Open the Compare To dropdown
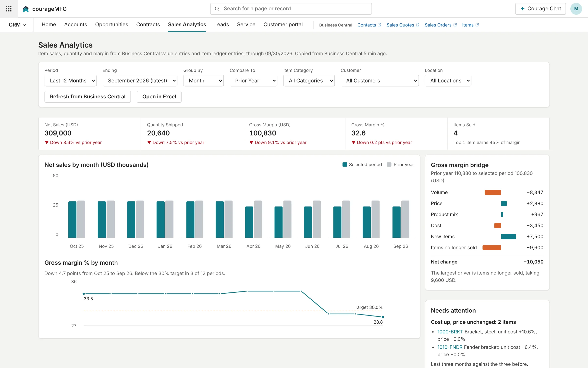The width and height of the screenshot is (588, 368). (254, 81)
